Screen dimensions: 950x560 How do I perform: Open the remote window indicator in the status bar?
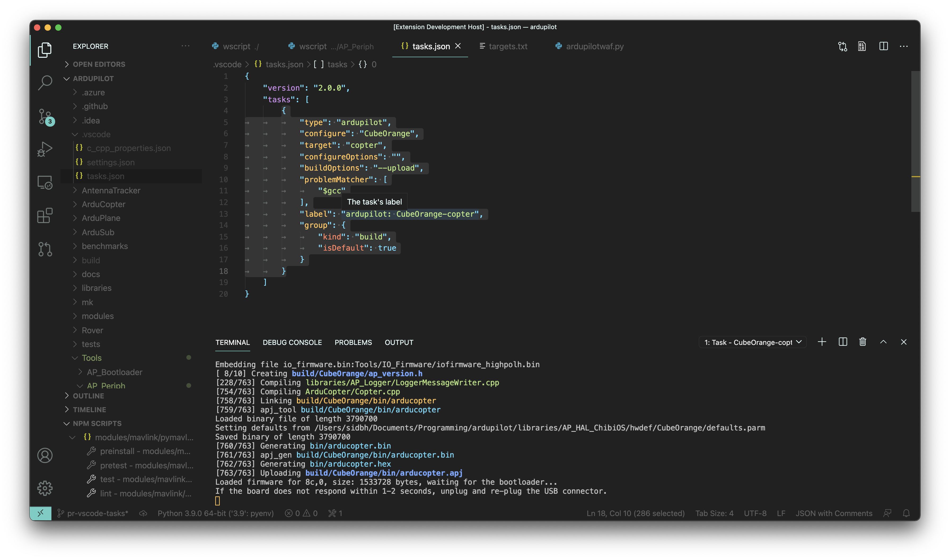(x=40, y=513)
